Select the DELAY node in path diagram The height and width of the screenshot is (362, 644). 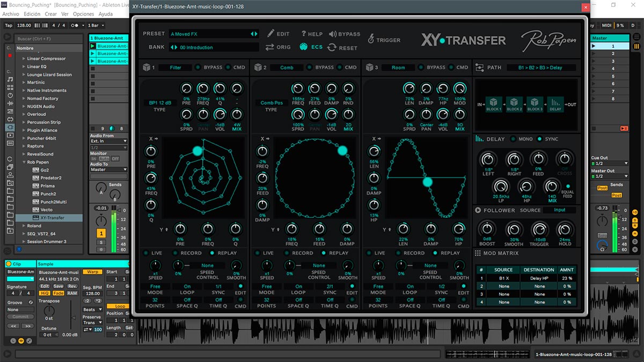555,105
